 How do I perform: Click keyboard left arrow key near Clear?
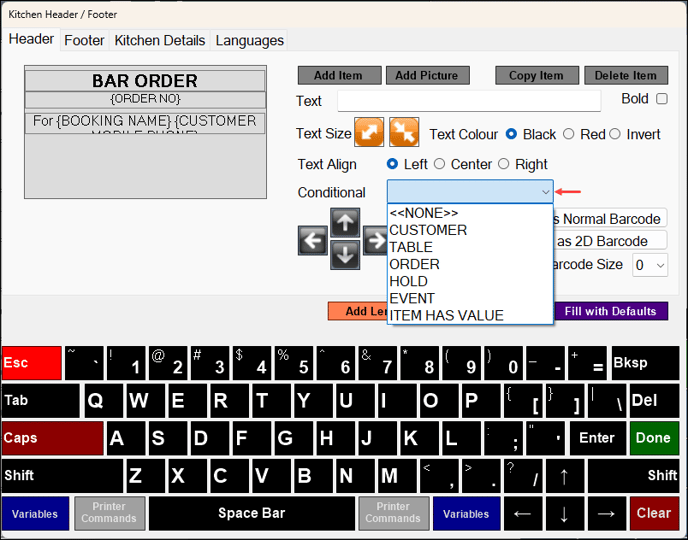tap(522, 513)
